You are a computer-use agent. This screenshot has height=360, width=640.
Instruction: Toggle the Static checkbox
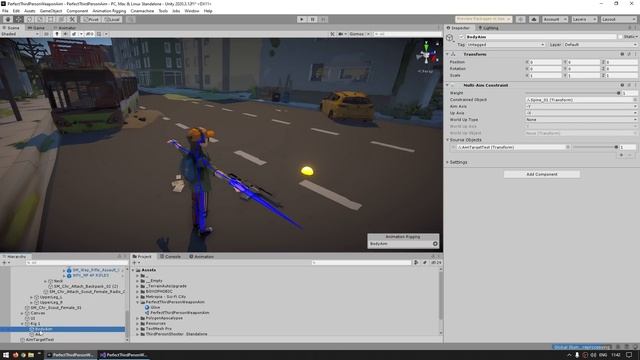tap(620, 37)
